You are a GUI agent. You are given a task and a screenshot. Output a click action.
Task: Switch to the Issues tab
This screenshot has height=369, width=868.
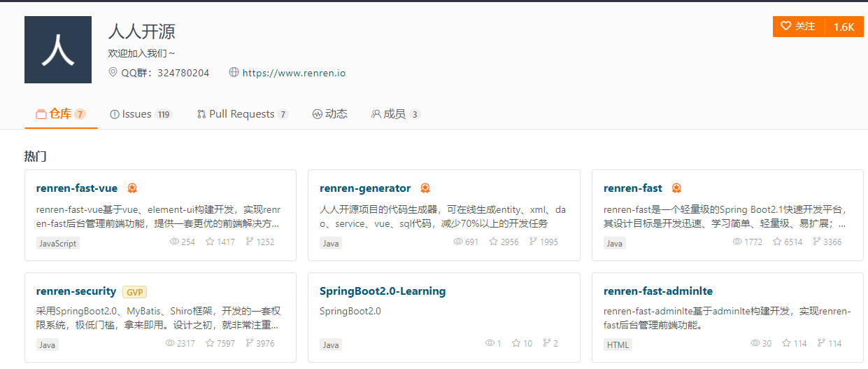point(141,114)
